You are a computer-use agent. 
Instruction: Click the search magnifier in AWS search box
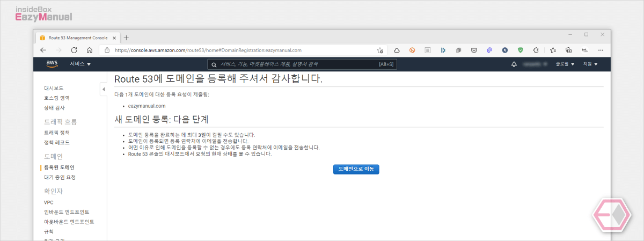pos(215,64)
